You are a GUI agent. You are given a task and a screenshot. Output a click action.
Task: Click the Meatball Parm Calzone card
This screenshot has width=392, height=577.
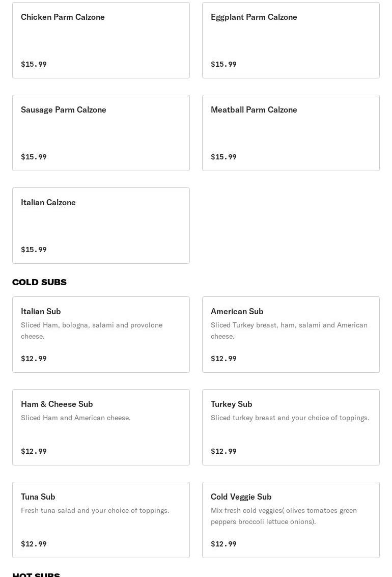(x=291, y=133)
